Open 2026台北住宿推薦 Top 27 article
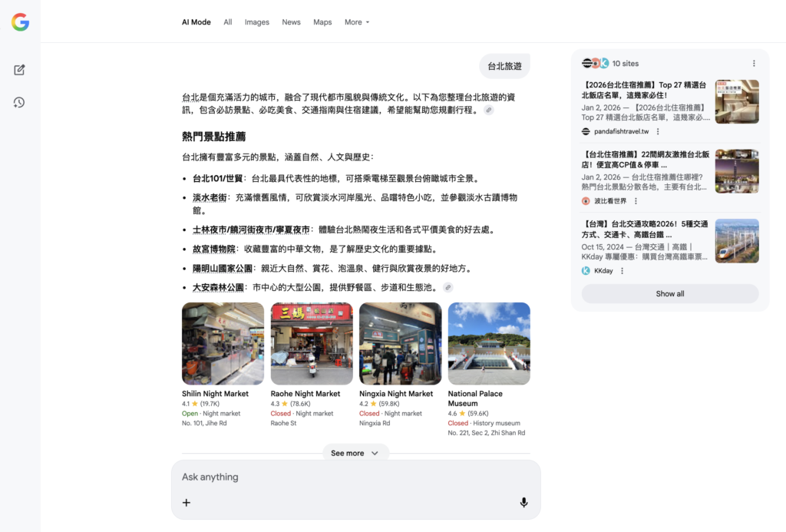 645,90
